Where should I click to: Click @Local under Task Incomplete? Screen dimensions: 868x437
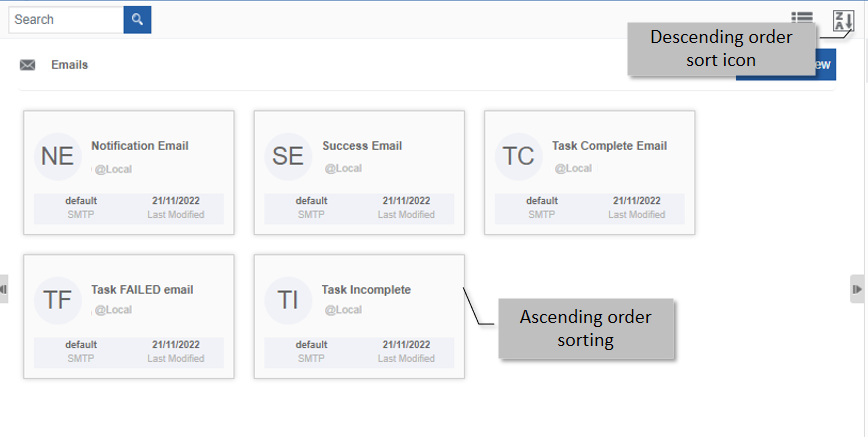coord(343,310)
